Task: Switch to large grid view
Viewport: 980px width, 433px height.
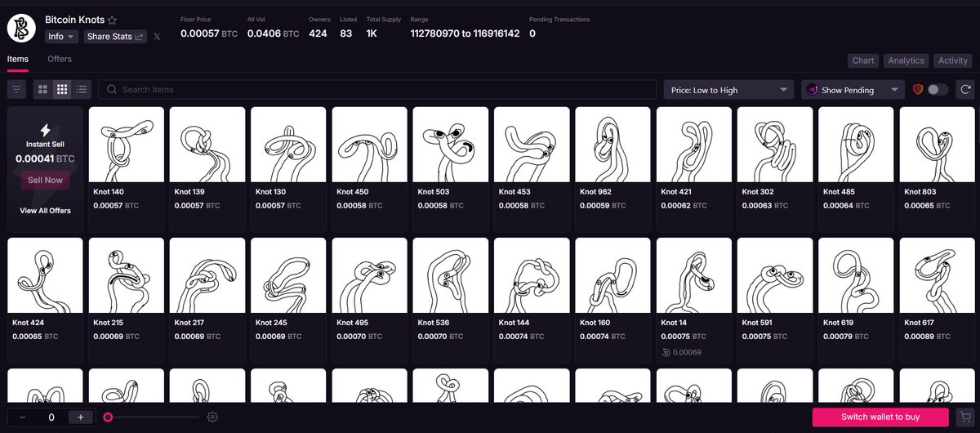Action: [42, 89]
